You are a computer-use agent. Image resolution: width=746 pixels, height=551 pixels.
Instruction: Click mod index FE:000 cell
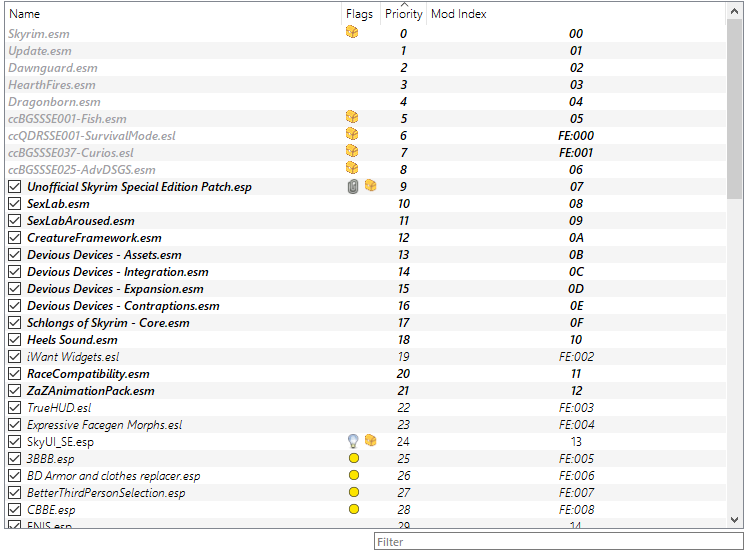[576, 136]
